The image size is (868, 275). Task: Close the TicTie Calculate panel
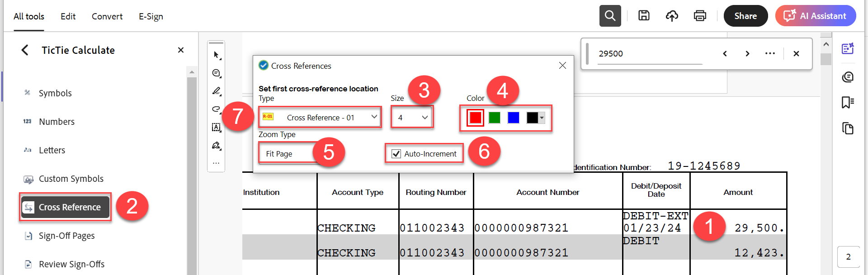(181, 50)
